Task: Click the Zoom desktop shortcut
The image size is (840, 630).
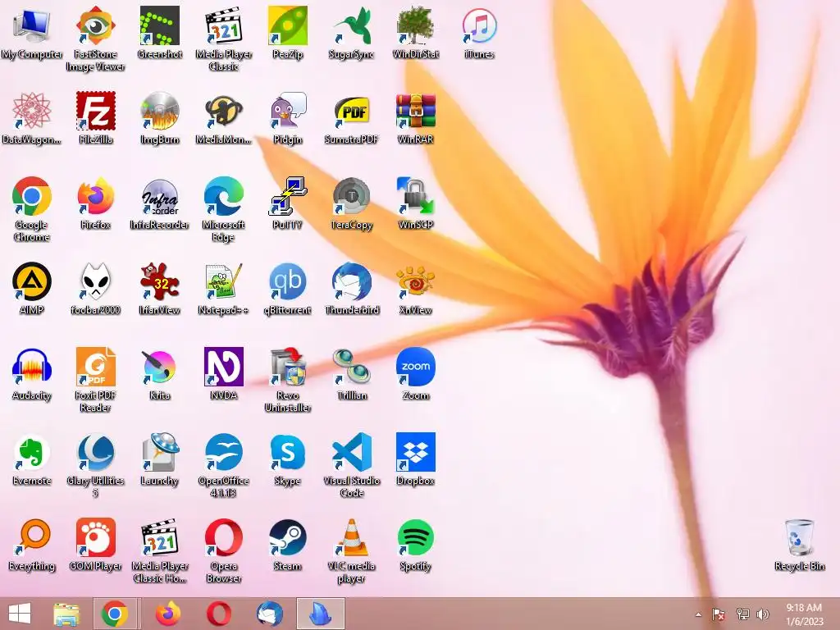Action: 416,367
